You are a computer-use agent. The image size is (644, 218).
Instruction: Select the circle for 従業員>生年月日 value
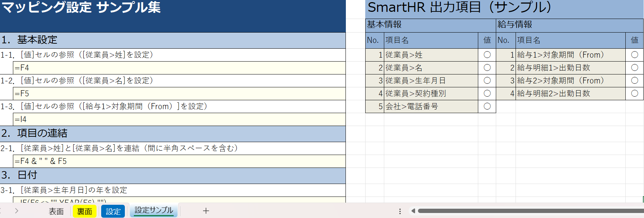click(x=487, y=81)
